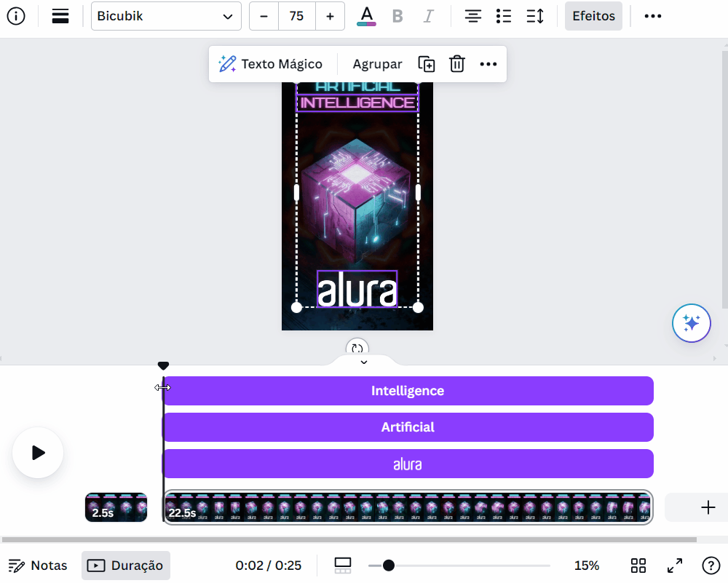Click the rotate handle below the page
Viewport: 728px width, 583px height.
click(357, 348)
